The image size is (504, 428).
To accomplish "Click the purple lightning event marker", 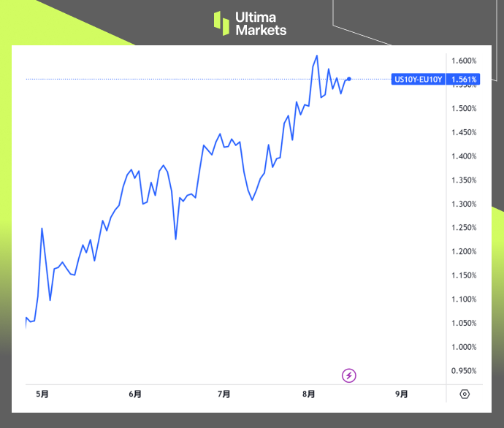I will click(x=348, y=375).
